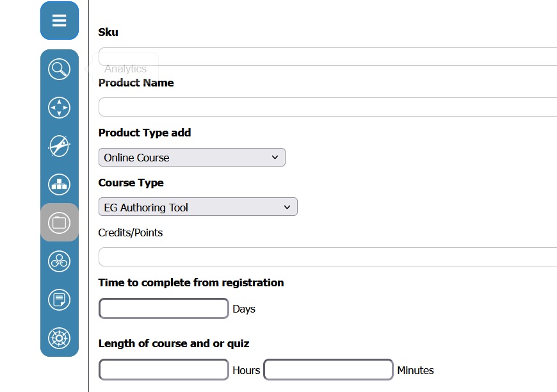This screenshot has width=557, height=392.
Task: Open the stacked blocks sidebar icon
Action: (60, 184)
